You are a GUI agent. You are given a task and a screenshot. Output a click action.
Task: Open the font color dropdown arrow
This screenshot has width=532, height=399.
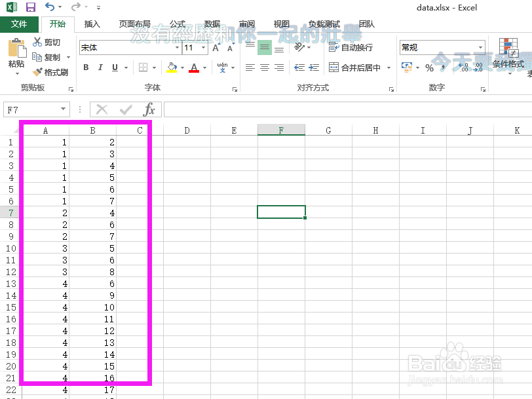point(204,67)
